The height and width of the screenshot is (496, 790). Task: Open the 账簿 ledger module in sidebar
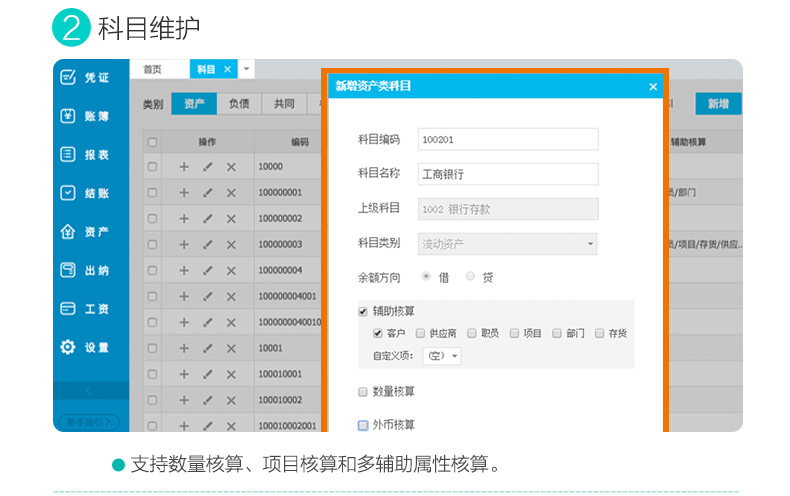[85, 116]
